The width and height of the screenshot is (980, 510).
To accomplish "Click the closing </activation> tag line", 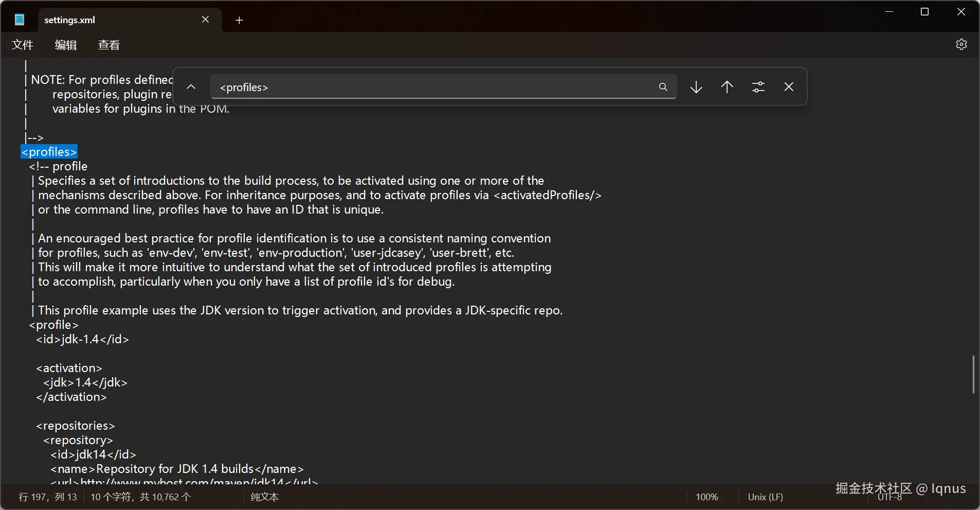I will (71, 397).
